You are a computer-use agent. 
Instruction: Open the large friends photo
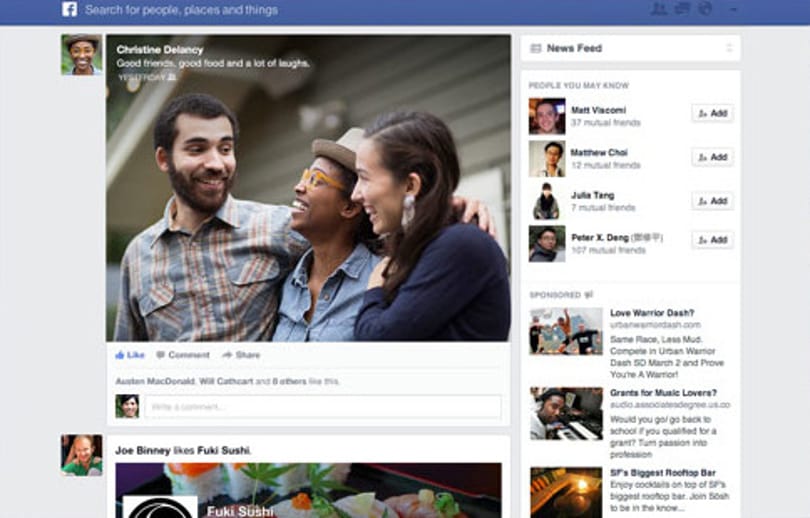pyautogui.click(x=308, y=188)
